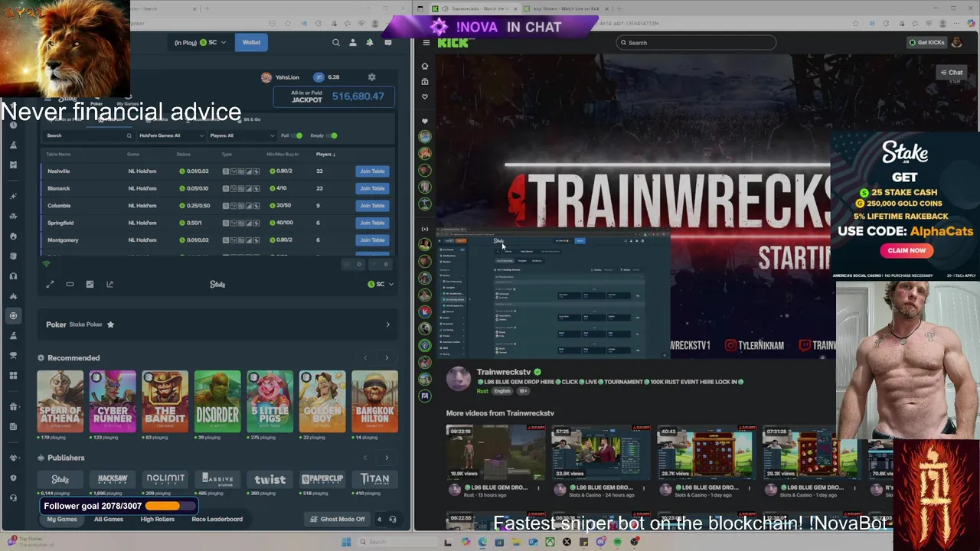Open Kick following heart icon in sidebar
980x551 pixels.
[x=425, y=96]
